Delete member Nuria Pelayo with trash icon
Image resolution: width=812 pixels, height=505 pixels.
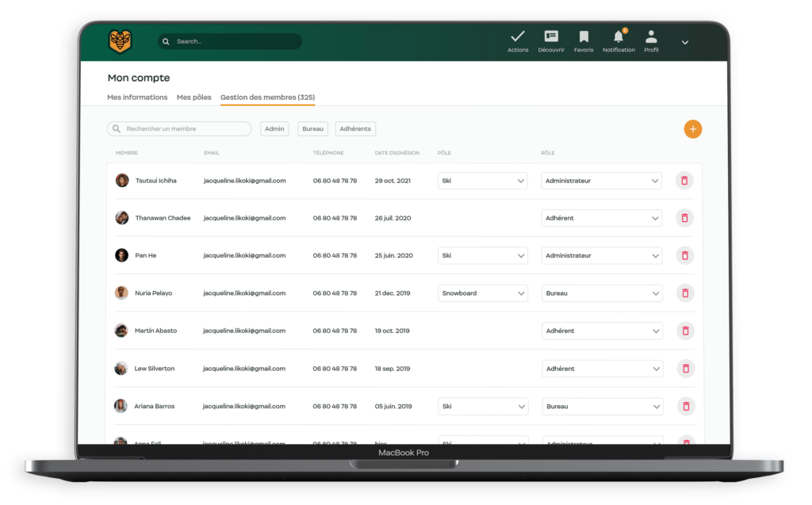(684, 293)
